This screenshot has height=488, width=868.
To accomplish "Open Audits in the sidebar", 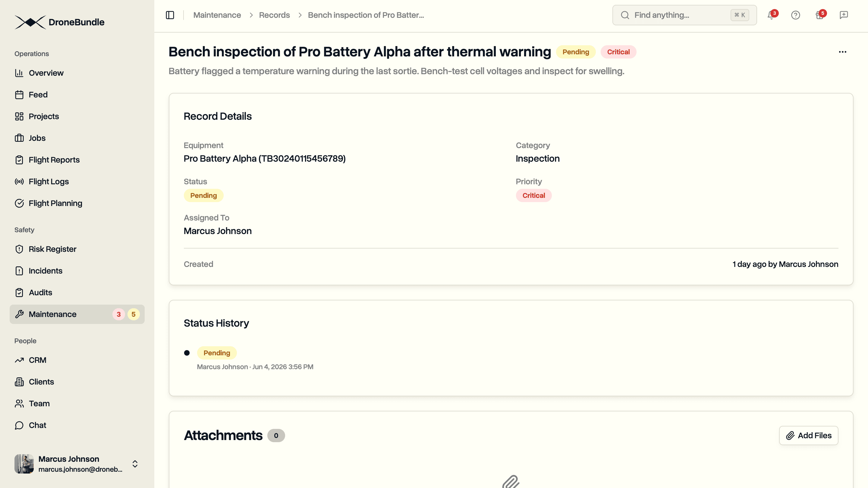I will coord(77,293).
